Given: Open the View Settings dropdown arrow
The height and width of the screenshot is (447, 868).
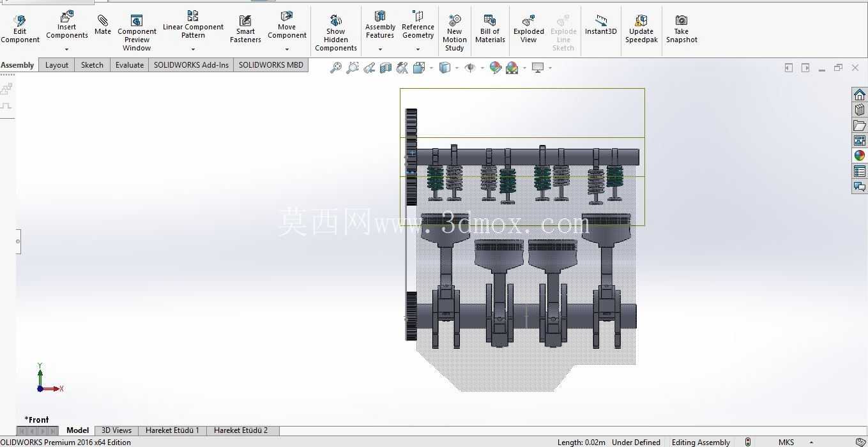Looking at the screenshot, I should tap(549, 68).
